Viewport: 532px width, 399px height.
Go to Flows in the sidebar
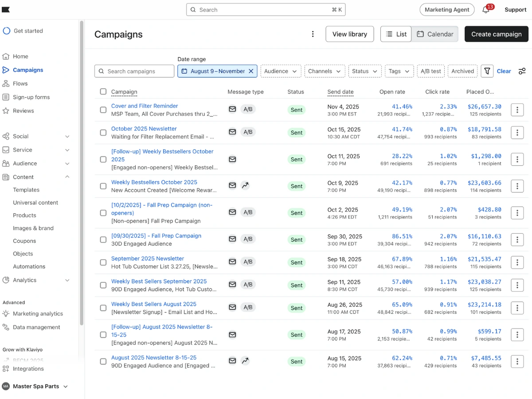pyautogui.click(x=20, y=83)
